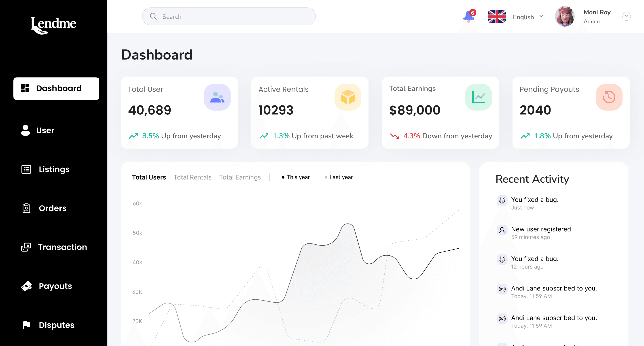This screenshot has height=346, width=644.
Task: Switch to the Total Rentals tab
Action: tap(193, 177)
